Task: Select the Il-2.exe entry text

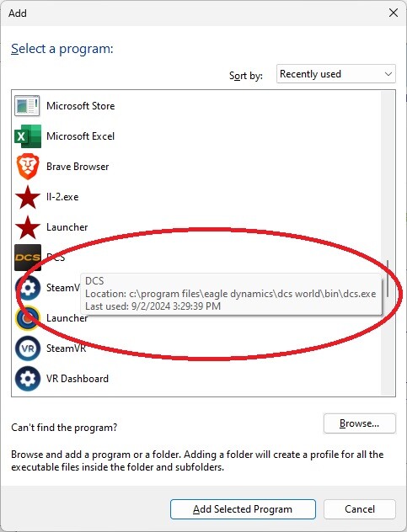Action: (x=62, y=197)
